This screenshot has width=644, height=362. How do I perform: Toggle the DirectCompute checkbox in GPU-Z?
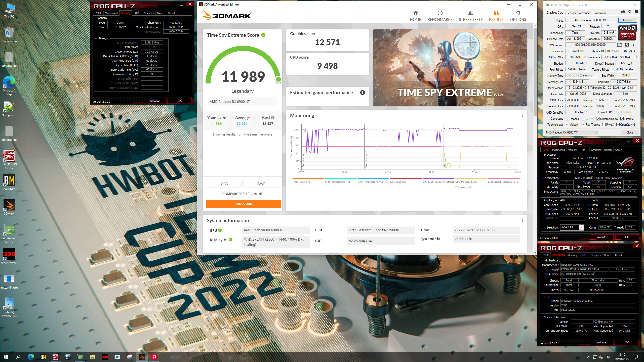coord(598,119)
